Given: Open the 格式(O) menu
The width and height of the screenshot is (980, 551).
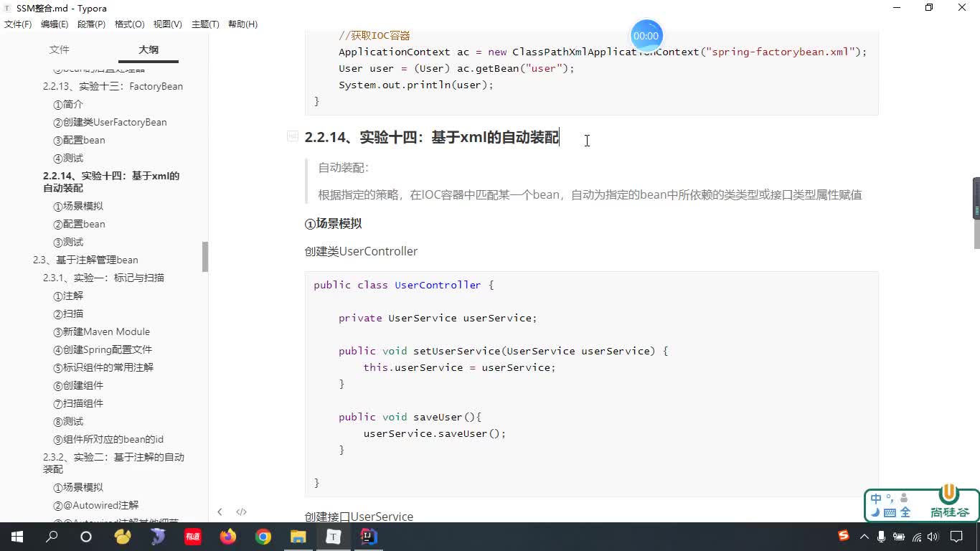Looking at the screenshot, I should pyautogui.click(x=130, y=24).
